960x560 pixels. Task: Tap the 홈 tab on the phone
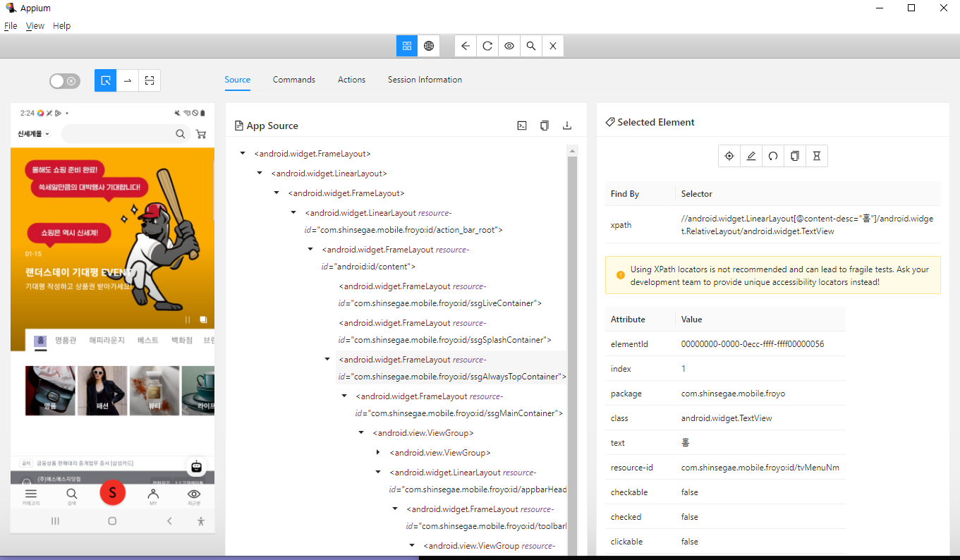(41, 340)
